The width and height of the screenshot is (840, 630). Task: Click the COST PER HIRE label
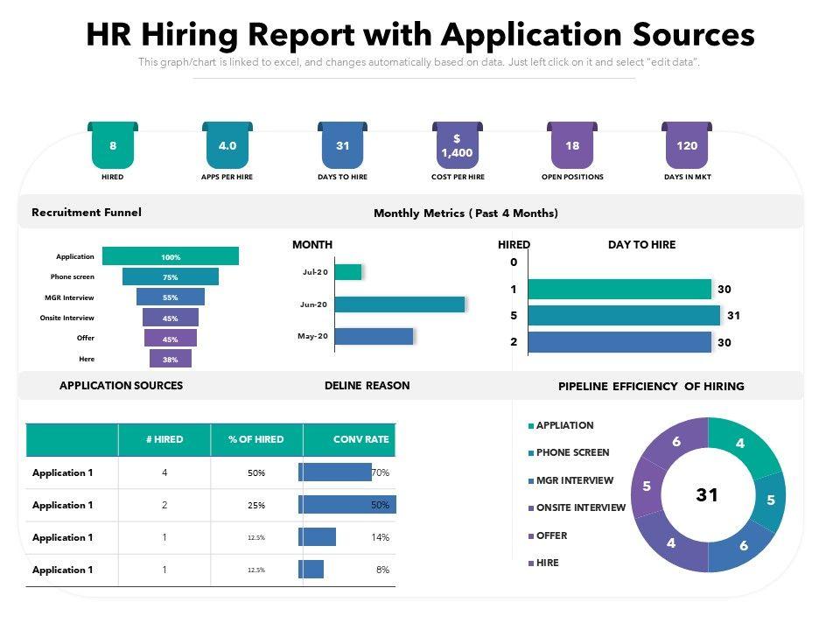[x=458, y=177]
